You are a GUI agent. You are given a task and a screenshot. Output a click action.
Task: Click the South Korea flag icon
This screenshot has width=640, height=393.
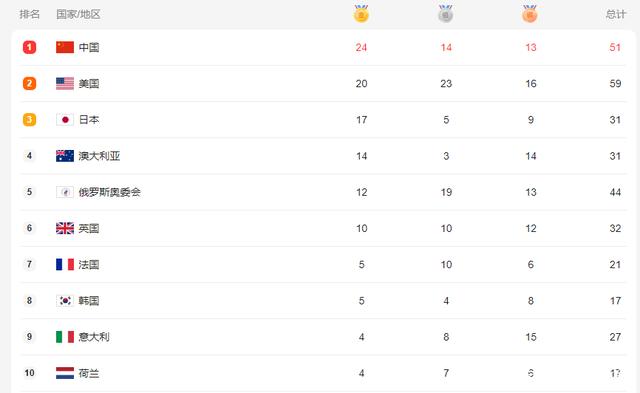pos(65,301)
